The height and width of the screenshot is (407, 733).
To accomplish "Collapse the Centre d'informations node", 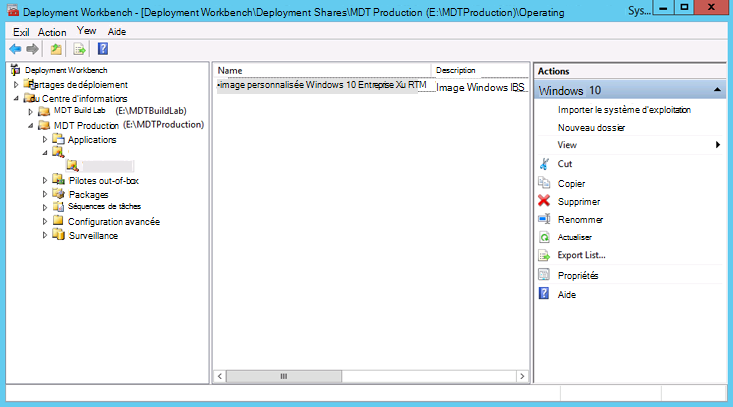I will pos(16,99).
